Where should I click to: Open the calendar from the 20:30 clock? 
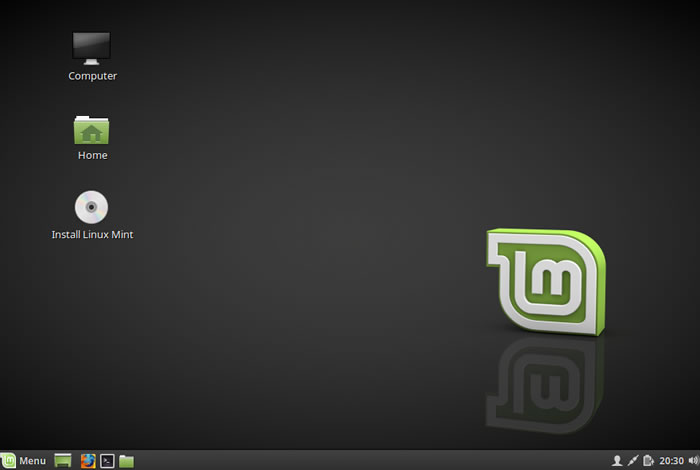click(671, 461)
